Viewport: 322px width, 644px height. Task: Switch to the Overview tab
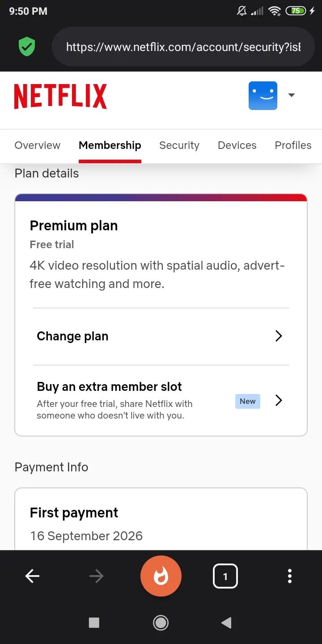(38, 145)
